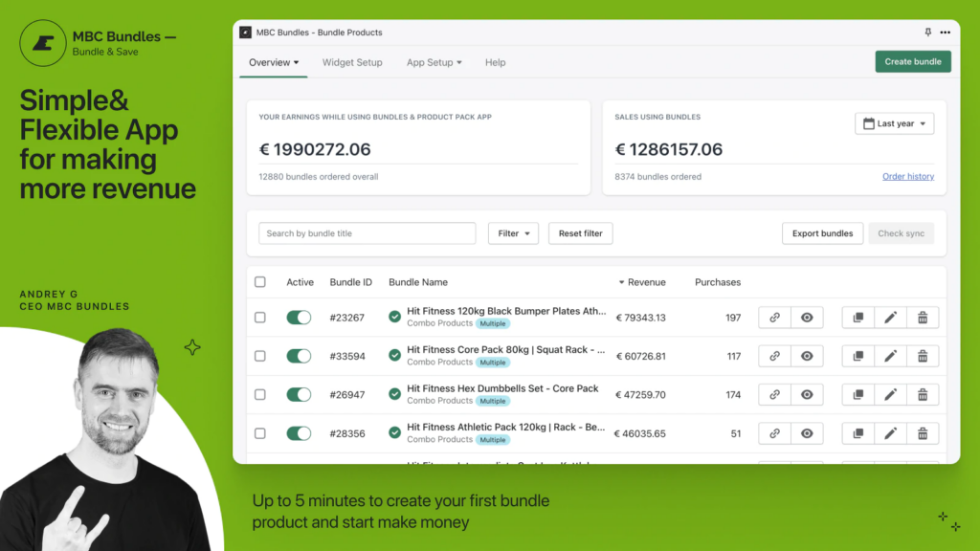Click the Check sync button
The width and height of the screenshot is (980, 551).
pos(902,233)
